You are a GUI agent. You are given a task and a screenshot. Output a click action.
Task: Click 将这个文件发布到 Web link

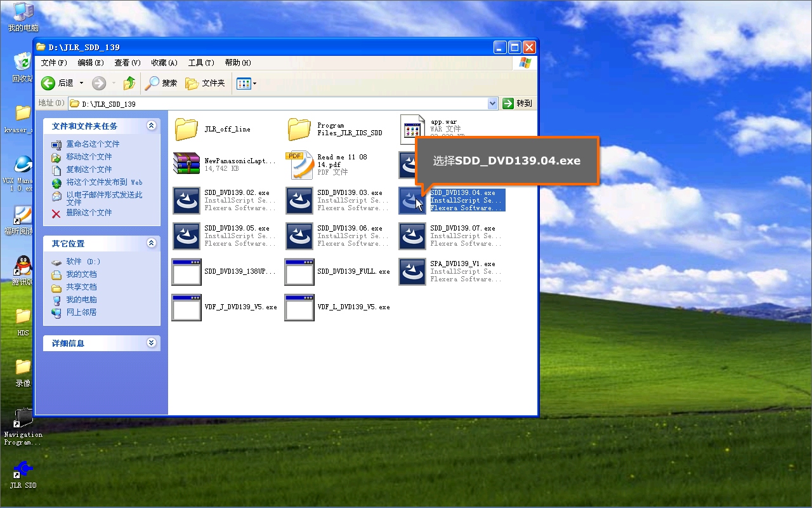(x=104, y=182)
